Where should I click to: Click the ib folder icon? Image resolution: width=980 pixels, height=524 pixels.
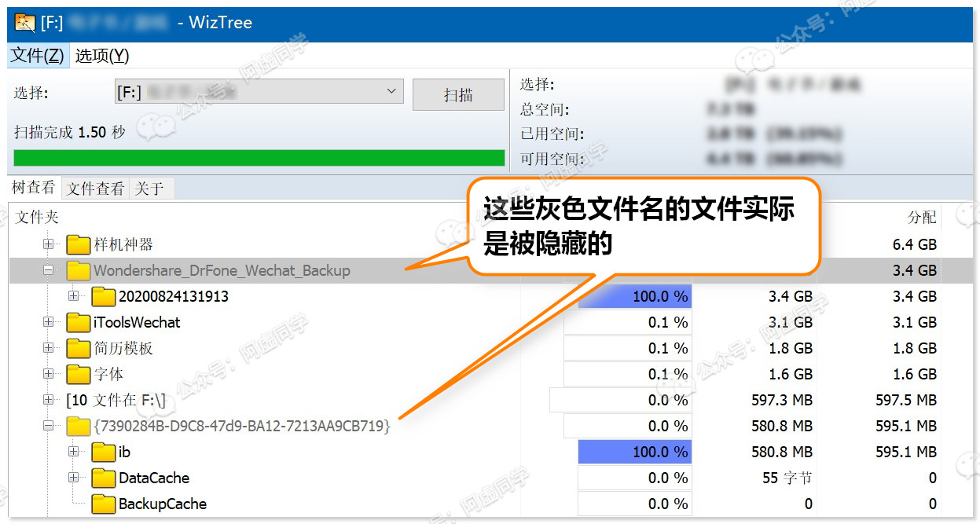pyautogui.click(x=104, y=453)
